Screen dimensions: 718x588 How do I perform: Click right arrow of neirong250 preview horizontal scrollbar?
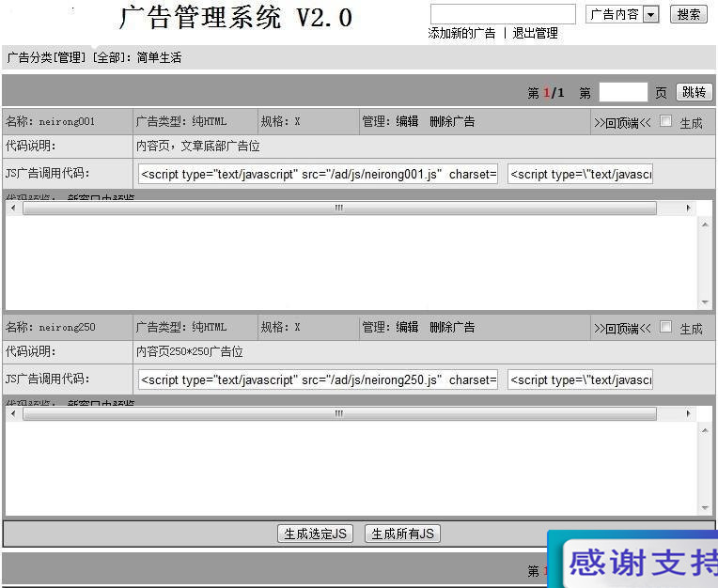(x=688, y=413)
